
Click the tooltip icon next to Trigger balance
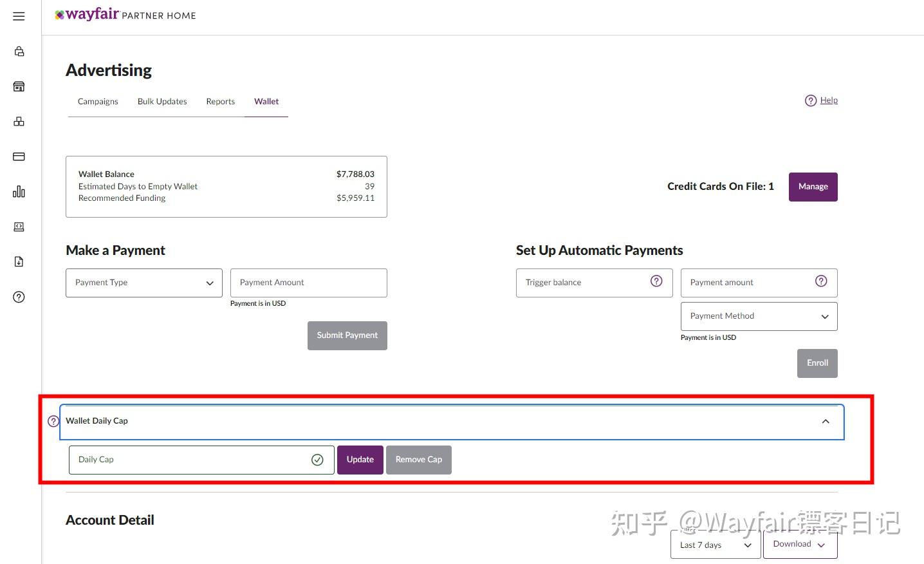click(x=656, y=281)
